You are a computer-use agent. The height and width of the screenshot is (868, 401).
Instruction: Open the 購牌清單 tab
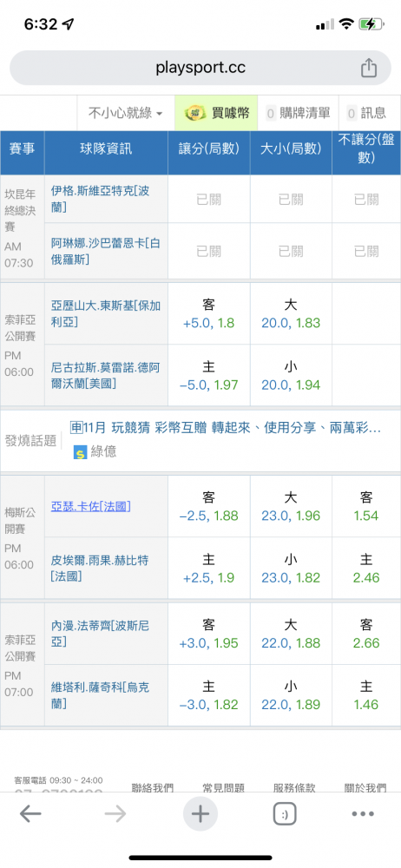tap(298, 114)
